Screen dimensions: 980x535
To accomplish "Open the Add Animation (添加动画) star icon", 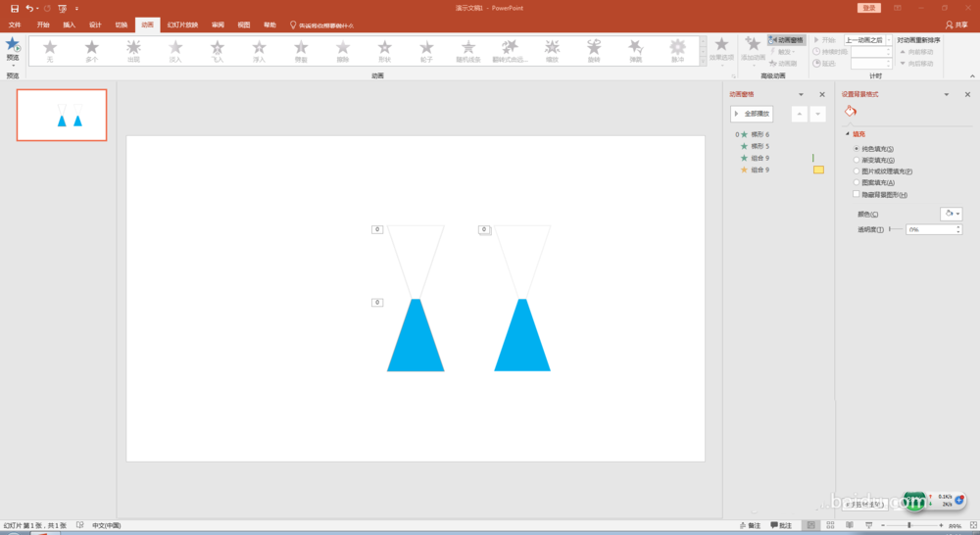I will (x=753, y=45).
